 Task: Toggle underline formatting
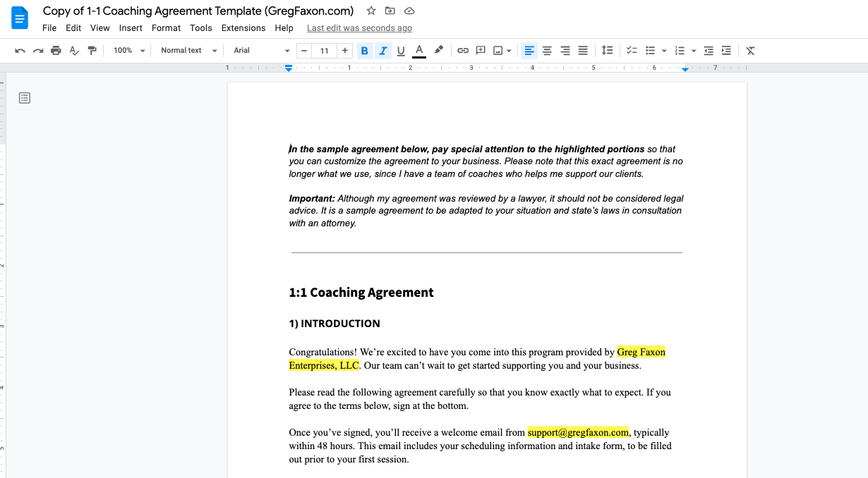pyautogui.click(x=401, y=50)
